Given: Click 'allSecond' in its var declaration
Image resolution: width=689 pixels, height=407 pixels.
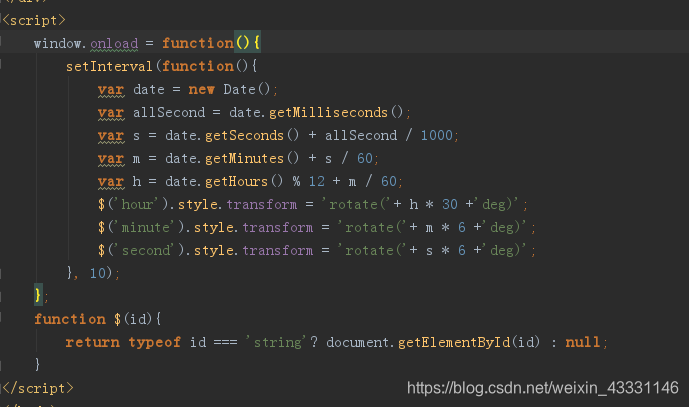Looking at the screenshot, I should point(169,112).
